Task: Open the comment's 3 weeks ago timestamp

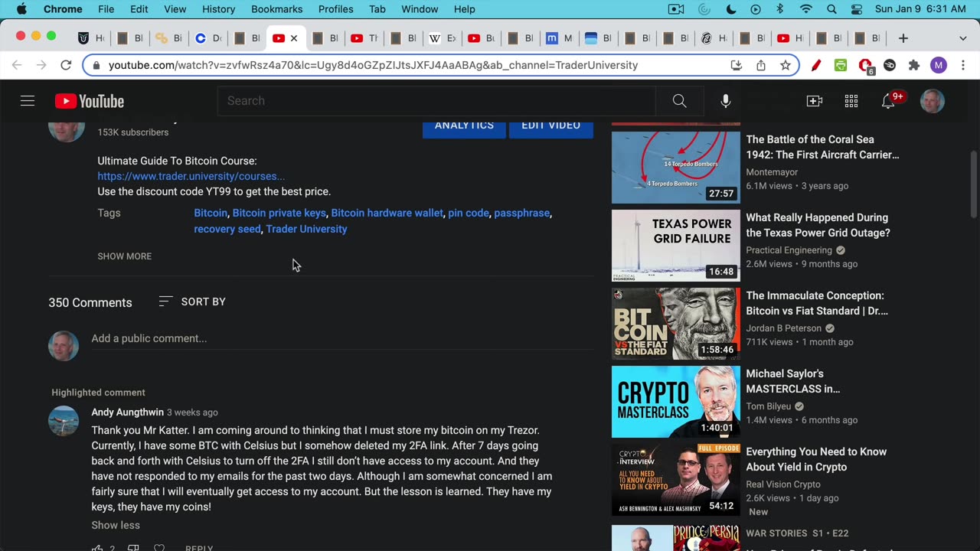Action: pos(192,412)
